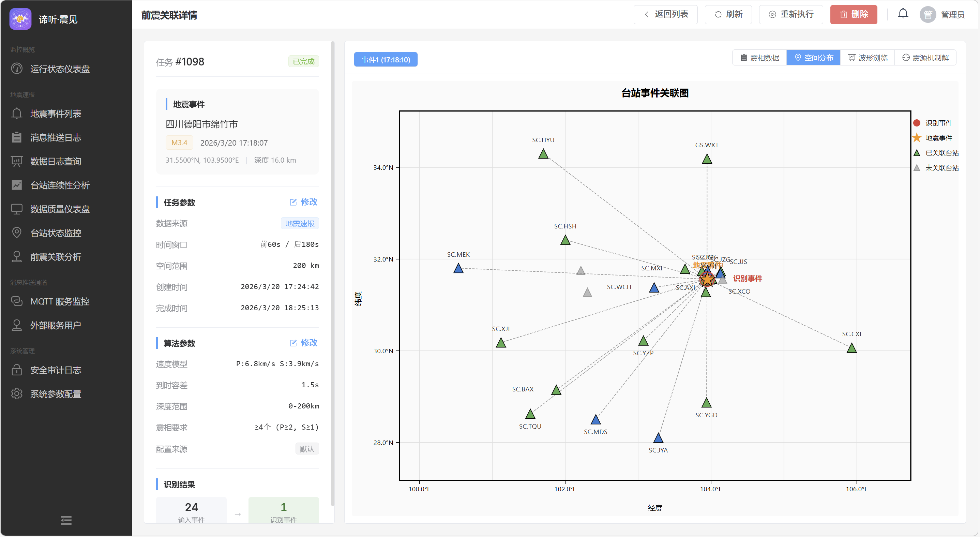Select the 事件1 (17:18:10) event tag
The width and height of the screenshot is (980, 537).
pos(386,60)
